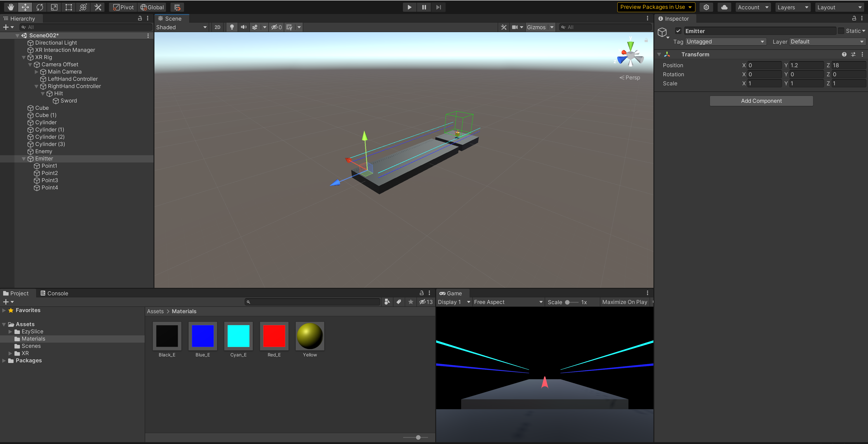Image resolution: width=868 pixels, height=444 pixels.
Task: Switch to the Console tab
Action: pyautogui.click(x=54, y=293)
